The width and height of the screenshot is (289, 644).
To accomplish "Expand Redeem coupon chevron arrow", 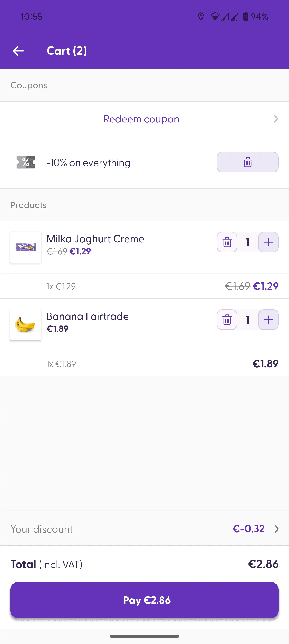I will pos(275,119).
